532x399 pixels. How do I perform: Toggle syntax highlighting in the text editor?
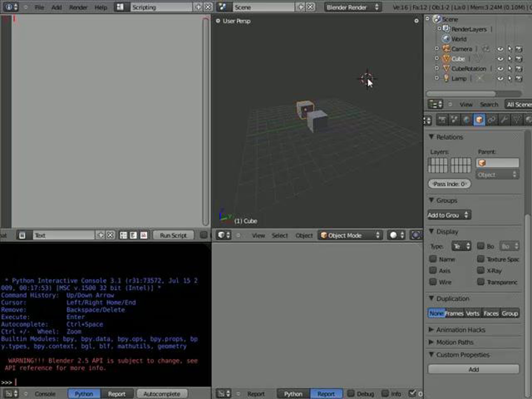(x=144, y=235)
